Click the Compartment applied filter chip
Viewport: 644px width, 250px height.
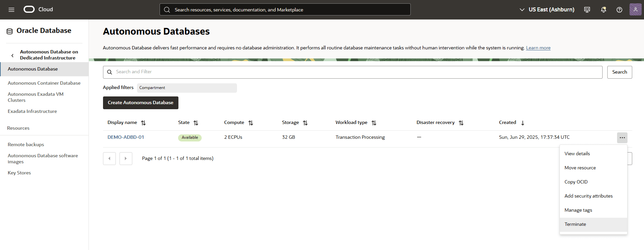187,88
